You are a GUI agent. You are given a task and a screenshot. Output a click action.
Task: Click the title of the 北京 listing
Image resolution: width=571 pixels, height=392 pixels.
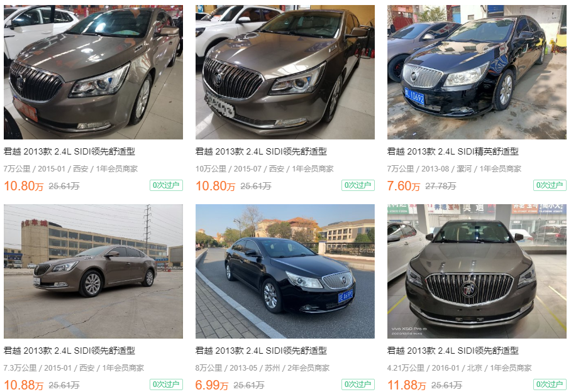pos(453,351)
